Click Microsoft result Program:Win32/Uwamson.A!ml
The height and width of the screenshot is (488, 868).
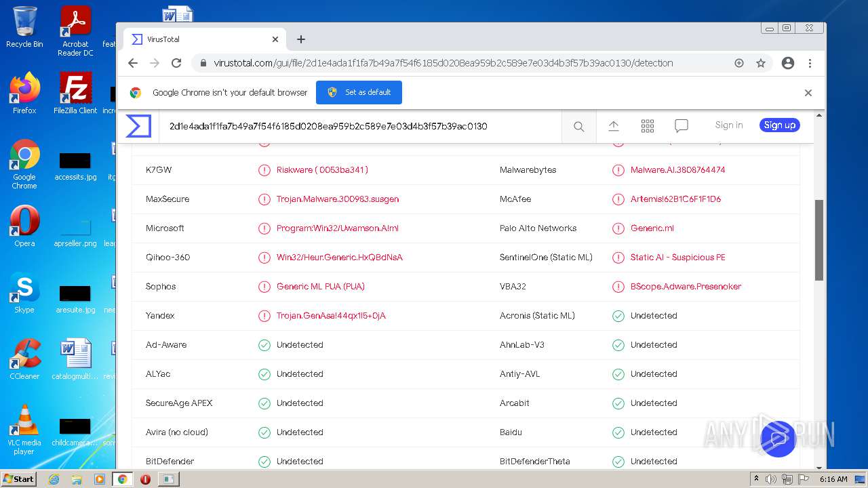[338, 228]
